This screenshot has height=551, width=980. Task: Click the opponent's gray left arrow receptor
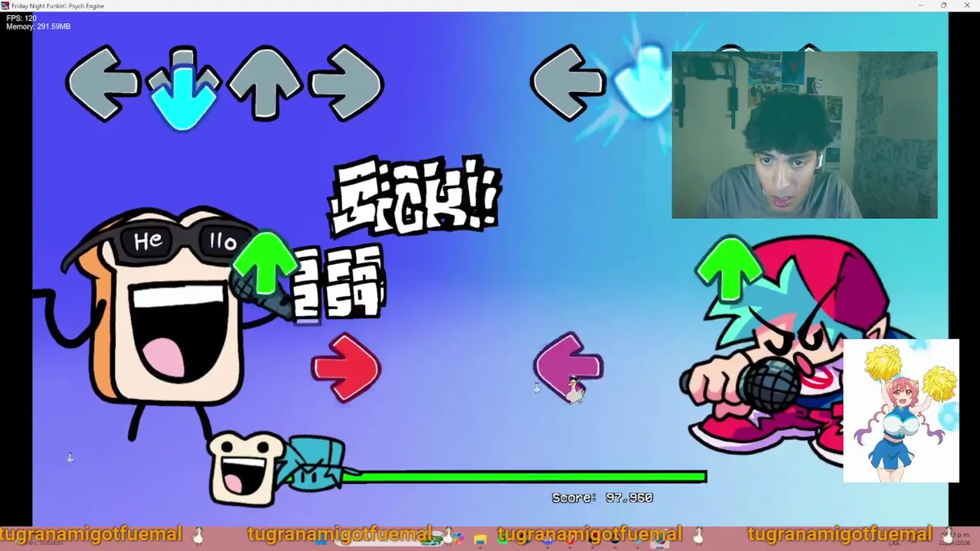coord(102,83)
